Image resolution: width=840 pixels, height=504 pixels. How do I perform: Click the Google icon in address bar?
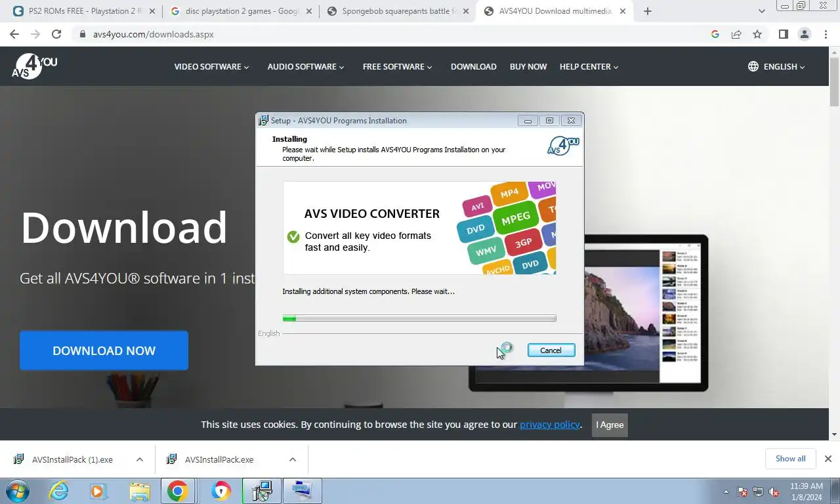pyautogui.click(x=715, y=34)
